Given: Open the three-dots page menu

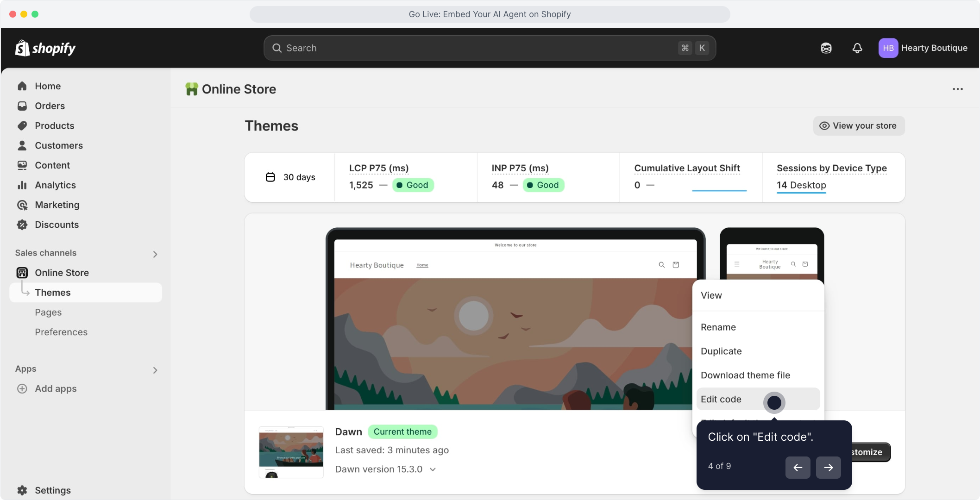Looking at the screenshot, I should [x=957, y=89].
